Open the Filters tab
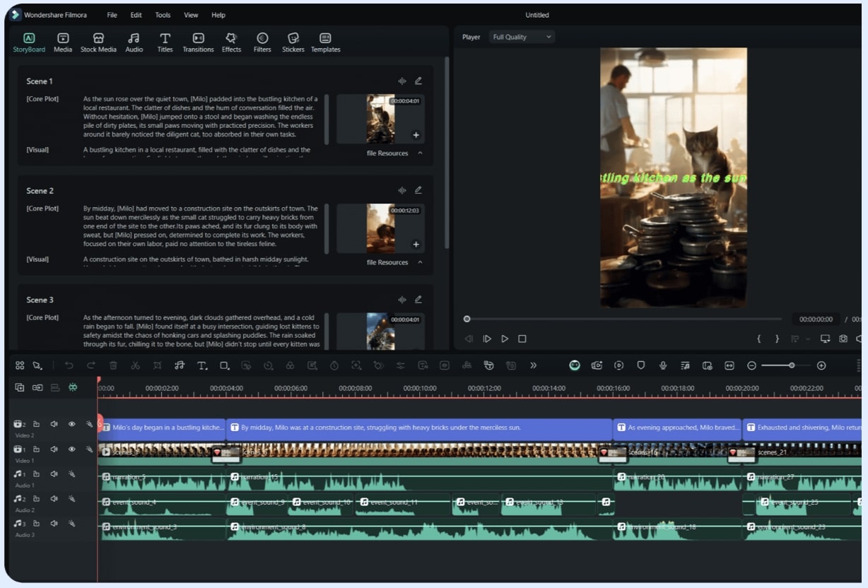 [x=262, y=42]
